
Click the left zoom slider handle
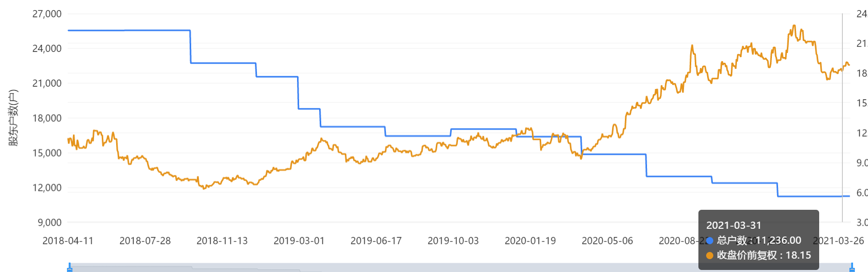click(69, 268)
